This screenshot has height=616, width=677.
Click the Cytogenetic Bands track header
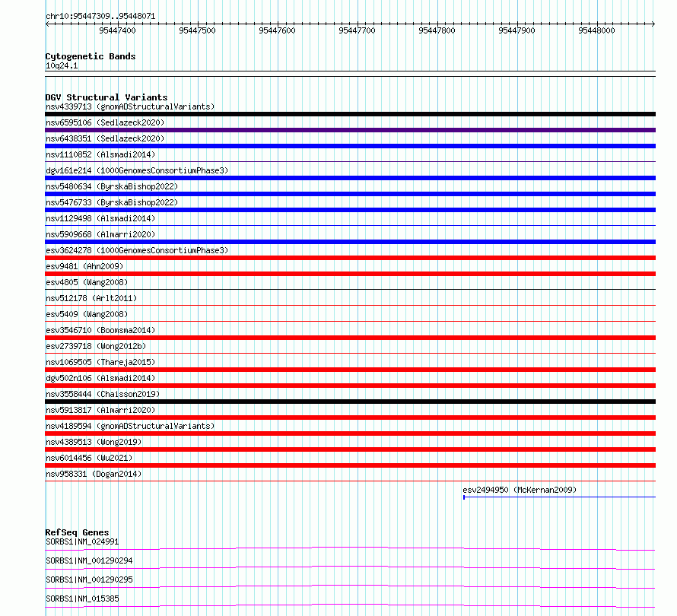[x=91, y=56]
